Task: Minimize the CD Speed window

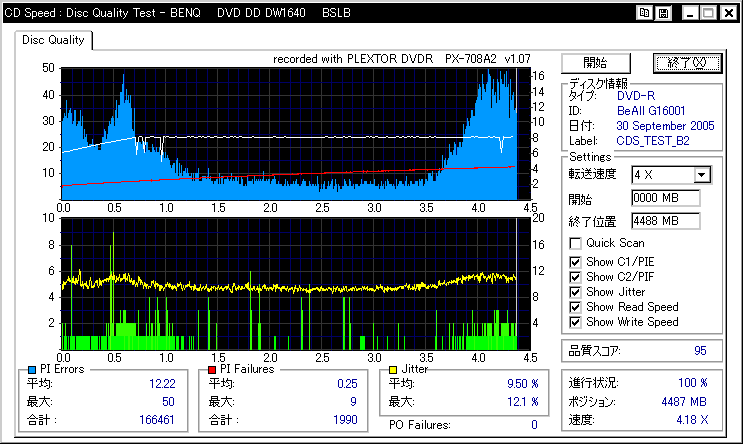Action: click(690, 13)
